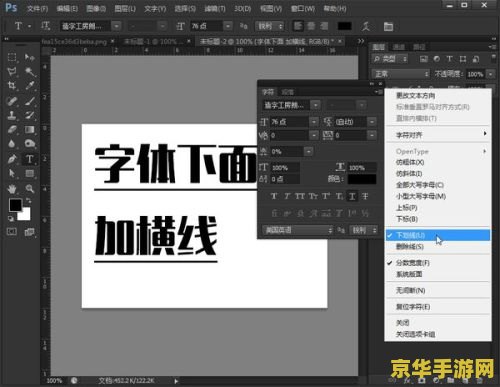Select center align text in options bar
Viewport: 500px width, 387px height.
click(311, 26)
